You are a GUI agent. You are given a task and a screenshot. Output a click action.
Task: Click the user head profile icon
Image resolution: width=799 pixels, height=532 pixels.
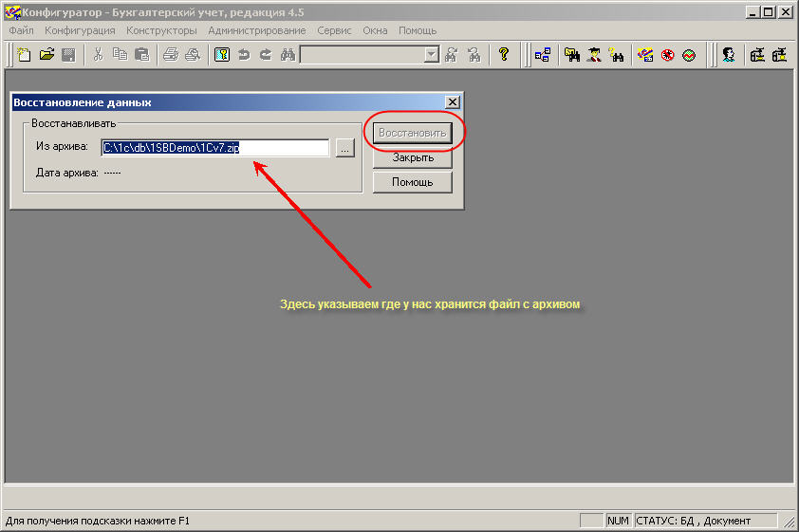point(728,54)
